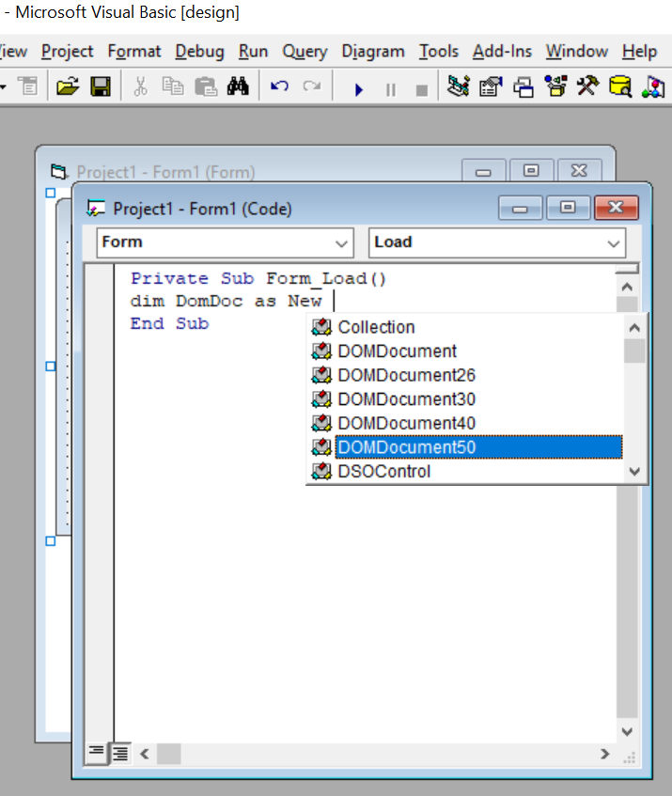Click the autocomplete list scrollbar thumb
Image resolution: width=672 pixels, height=796 pixels.
633,351
